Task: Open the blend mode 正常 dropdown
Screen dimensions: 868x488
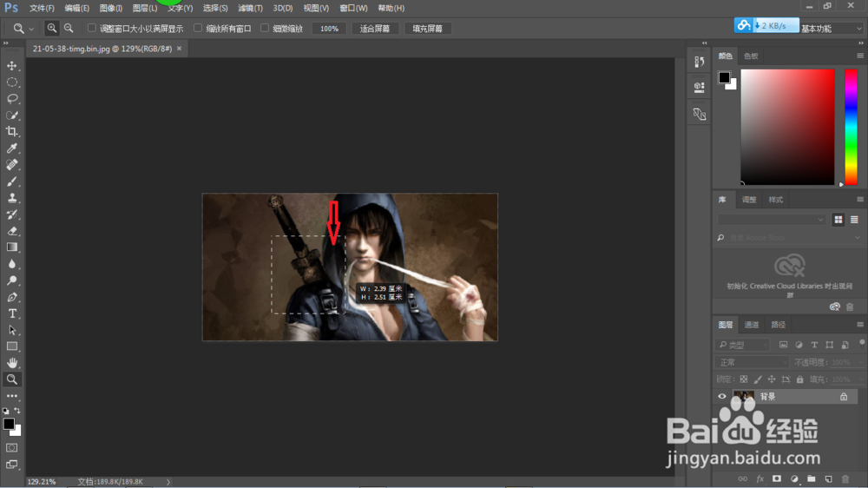Action: point(753,362)
